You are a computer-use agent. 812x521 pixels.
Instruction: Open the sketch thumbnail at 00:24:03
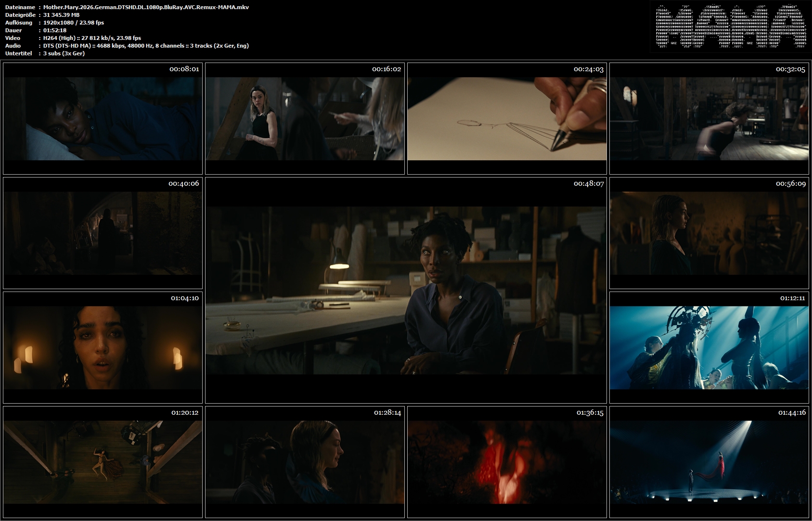pos(507,118)
